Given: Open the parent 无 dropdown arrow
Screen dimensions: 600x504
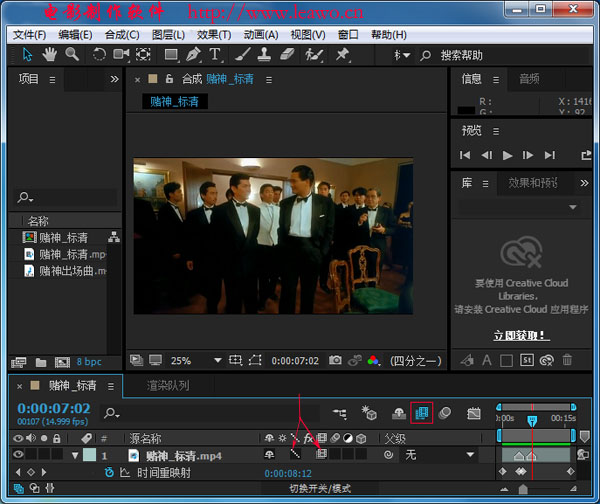Looking at the screenshot, I should (470, 455).
